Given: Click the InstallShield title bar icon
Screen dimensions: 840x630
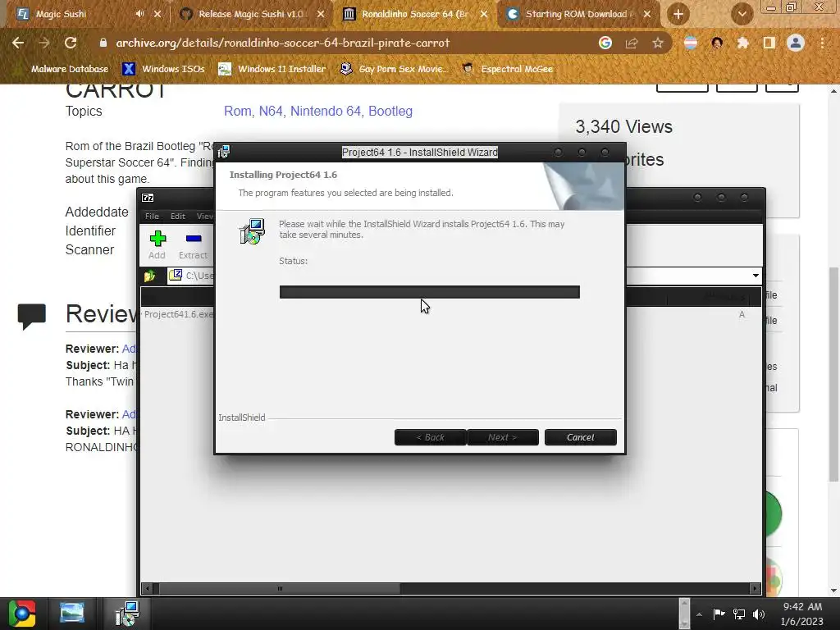Looking at the screenshot, I should (x=224, y=152).
